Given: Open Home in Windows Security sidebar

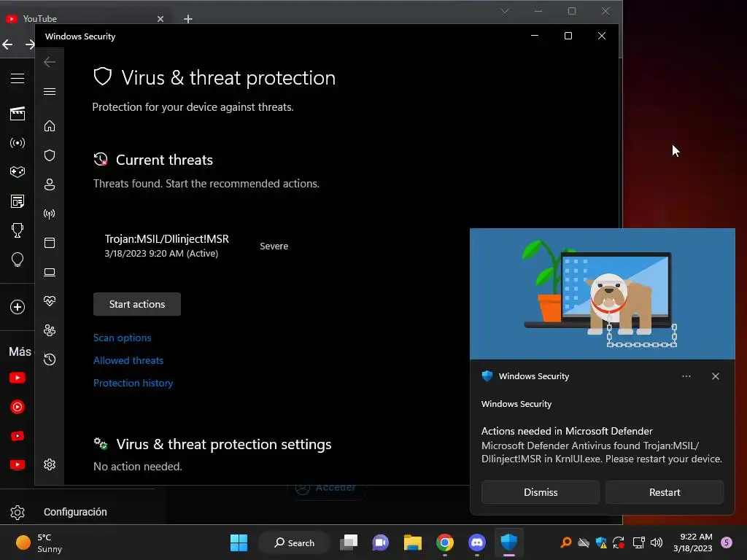Looking at the screenshot, I should point(50,126).
